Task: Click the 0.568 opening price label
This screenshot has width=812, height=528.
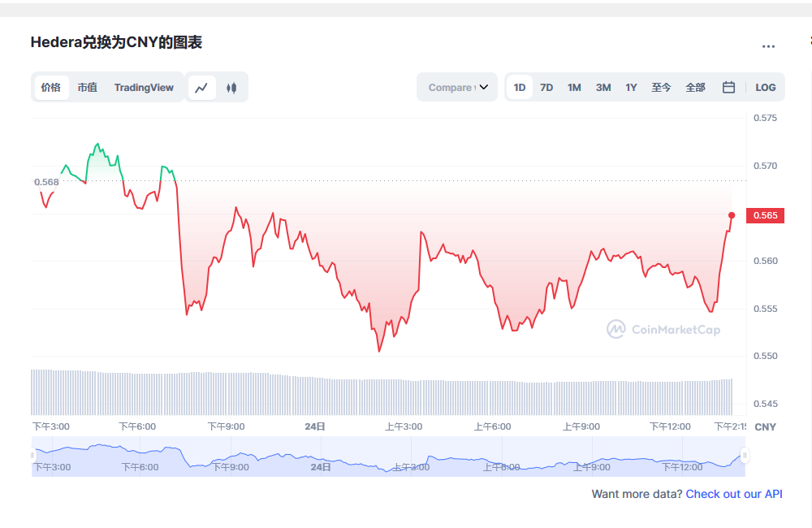Action: click(x=46, y=182)
